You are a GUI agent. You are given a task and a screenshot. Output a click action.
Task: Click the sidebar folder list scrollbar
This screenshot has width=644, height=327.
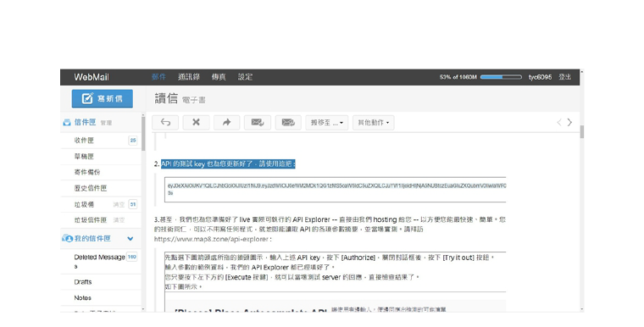point(143,134)
